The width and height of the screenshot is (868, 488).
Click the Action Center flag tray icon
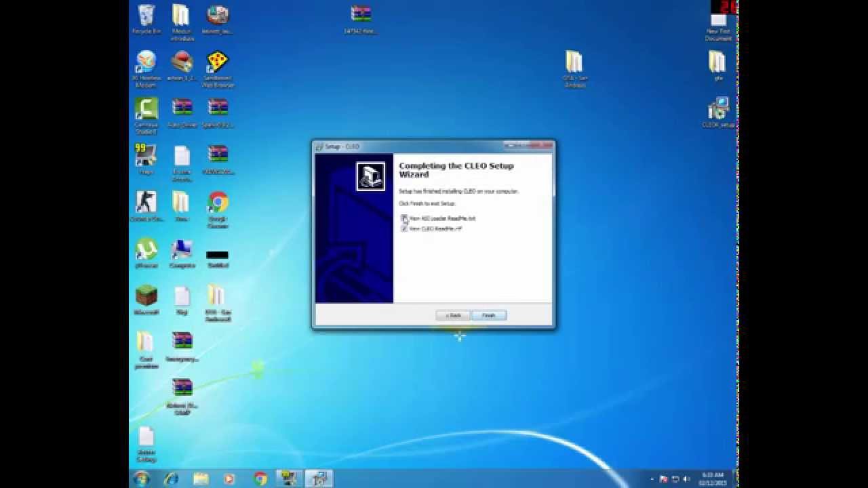664,479
